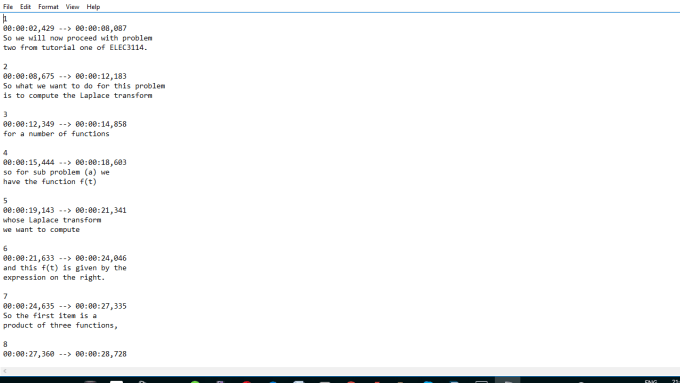Click line 'is to compute the Laplace transform'
Viewport: 680px width, 383px height.
pos(78,95)
